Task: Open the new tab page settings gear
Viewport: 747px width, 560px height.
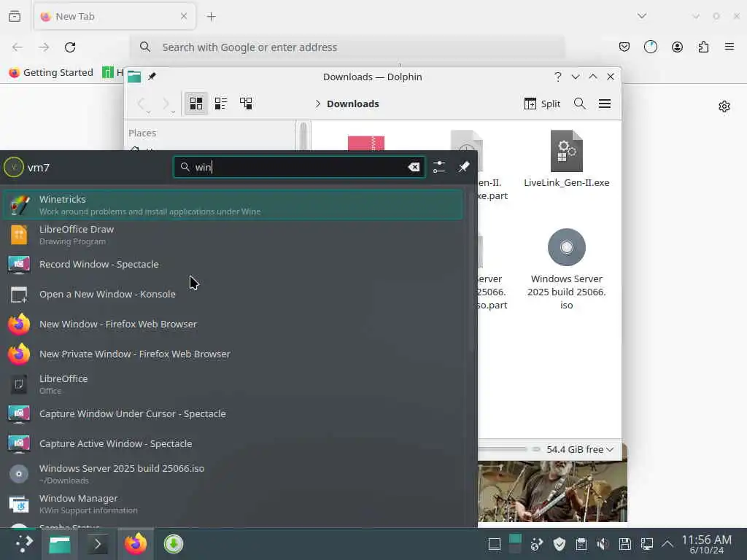Action: [x=724, y=106]
